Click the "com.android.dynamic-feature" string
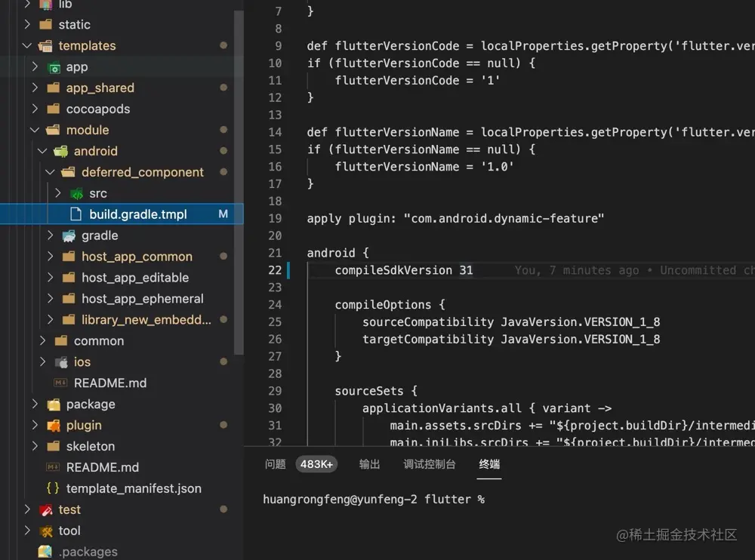 504,219
